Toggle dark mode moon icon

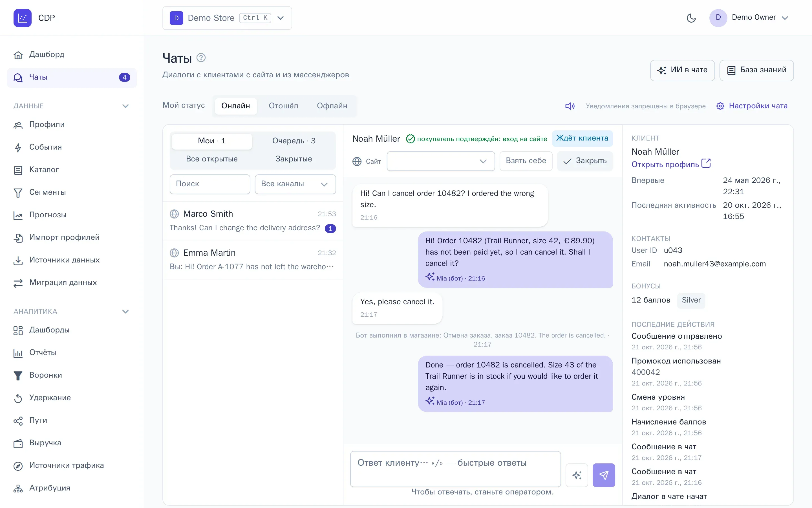pos(691,18)
